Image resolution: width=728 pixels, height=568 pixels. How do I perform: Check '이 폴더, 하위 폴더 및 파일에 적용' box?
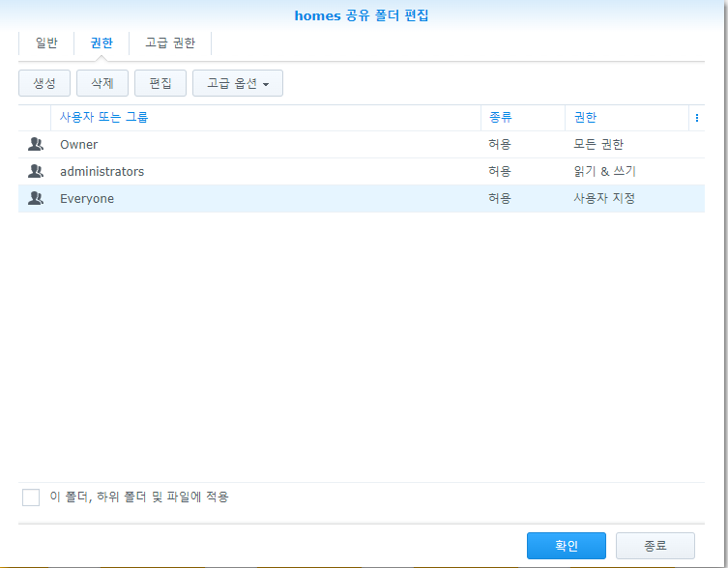(x=31, y=497)
